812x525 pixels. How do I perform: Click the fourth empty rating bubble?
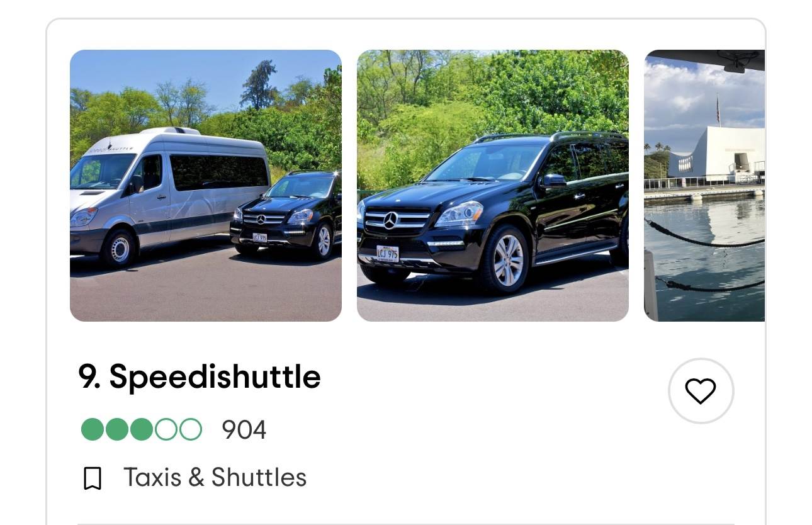pos(166,429)
